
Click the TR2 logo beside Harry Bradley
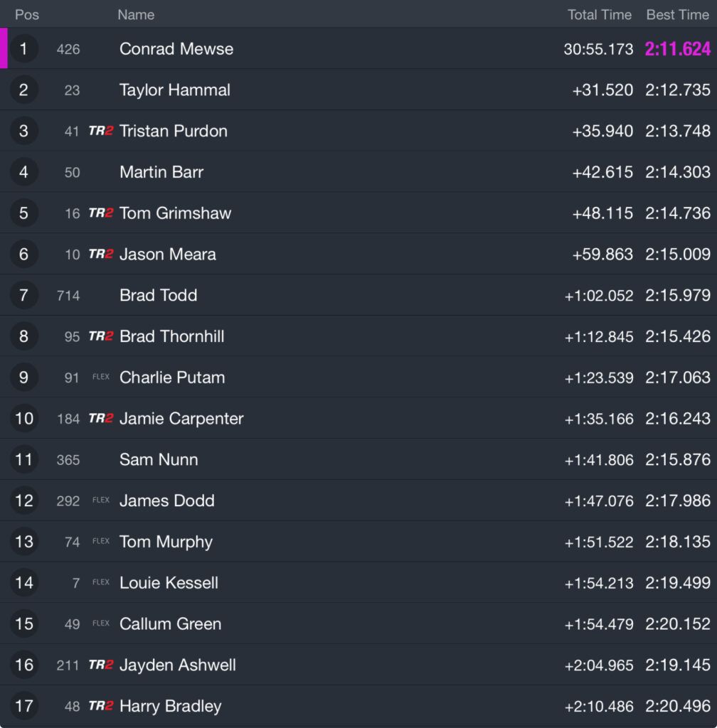click(x=101, y=706)
